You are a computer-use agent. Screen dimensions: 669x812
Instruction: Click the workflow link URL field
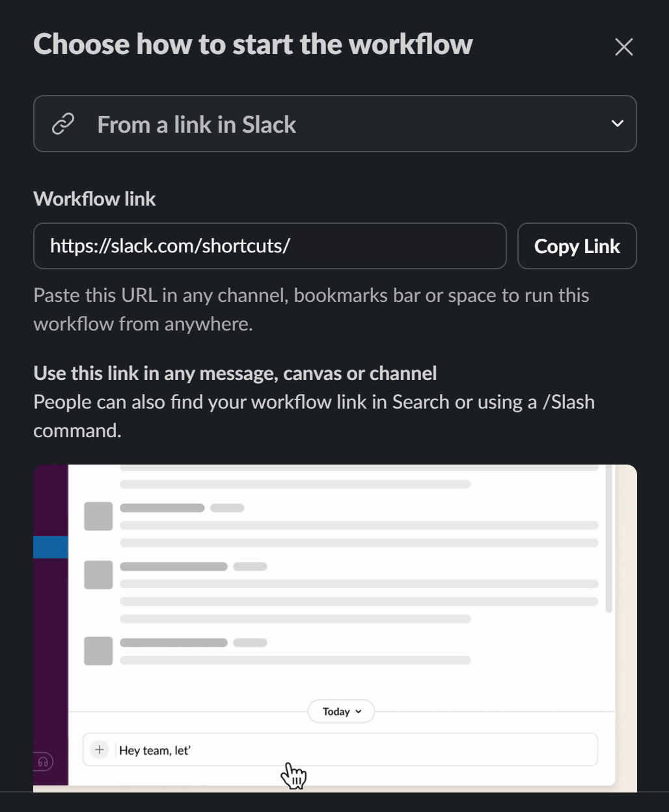point(269,246)
